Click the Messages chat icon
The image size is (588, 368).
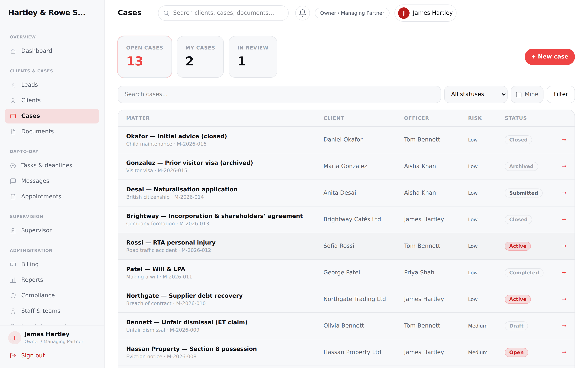click(x=13, y=181)
